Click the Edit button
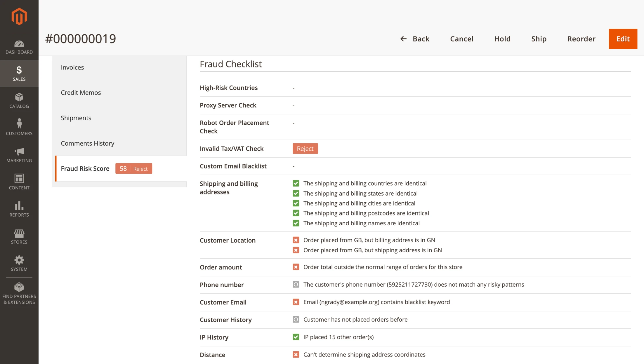644x364 pixels. [623, 39]
